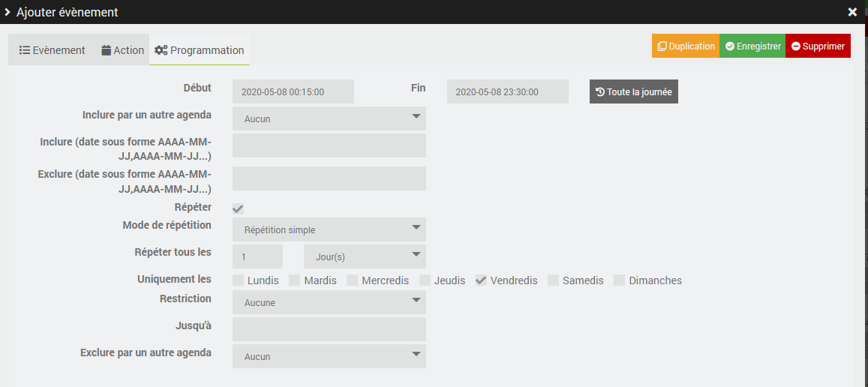Delete event using Supprimer button

click(818, 46)
